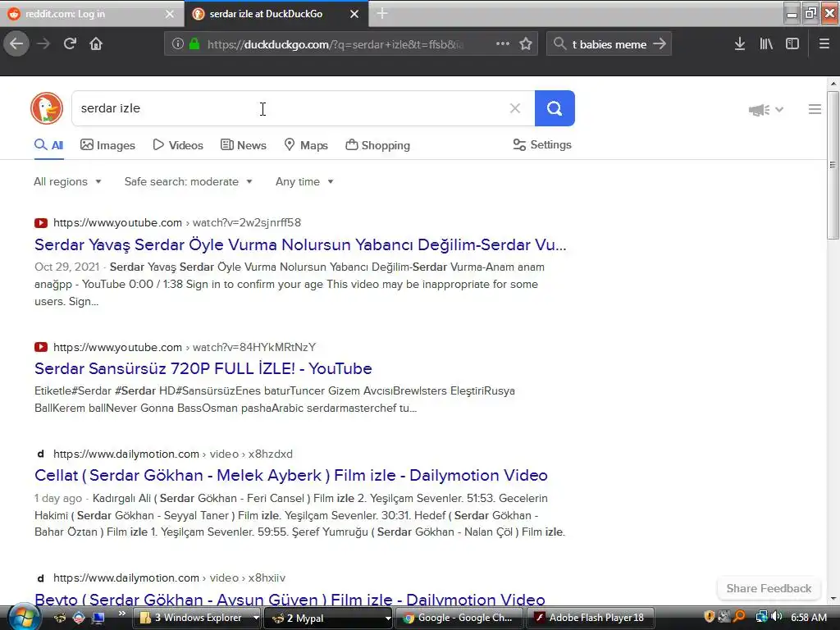The height and width of the screenshot is (630, 840).
Task: Run search with blue magnifier button
Action: click(555, 108)
